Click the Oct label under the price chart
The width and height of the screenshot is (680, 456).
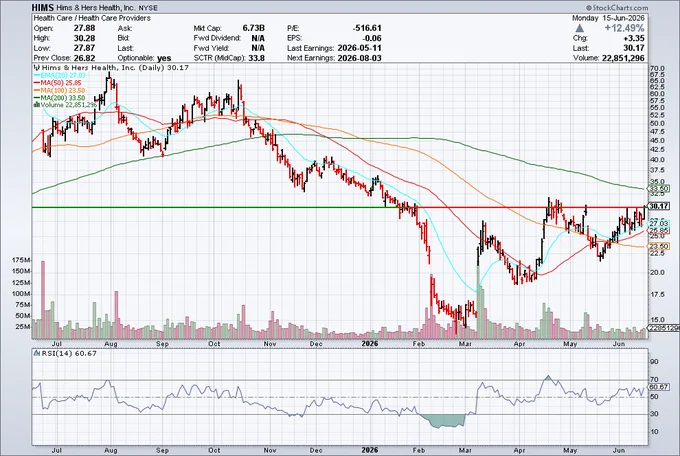pos(214,344)
